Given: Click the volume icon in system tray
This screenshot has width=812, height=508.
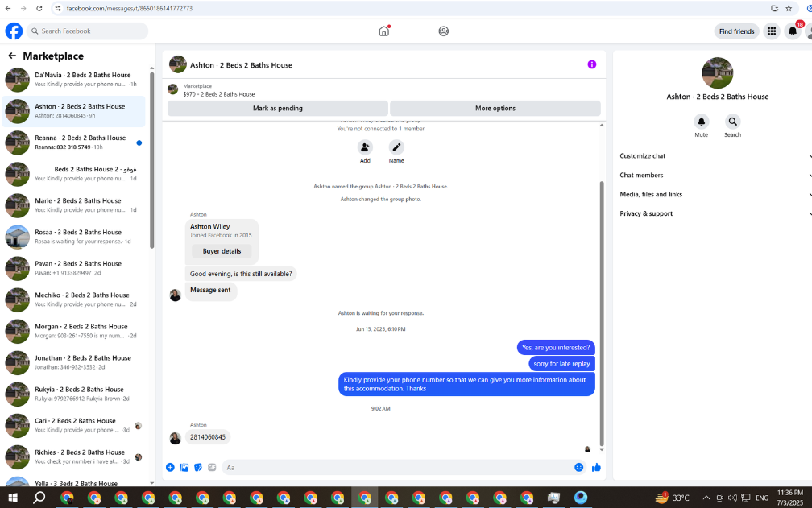Looking at the screenshot, I should pyautogui.click(x=732, y=498).
